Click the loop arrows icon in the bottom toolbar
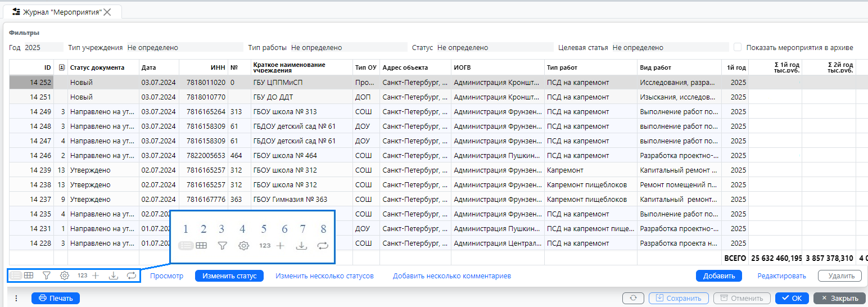The width and height of the screenshot is (868, 307). (131, 276)
